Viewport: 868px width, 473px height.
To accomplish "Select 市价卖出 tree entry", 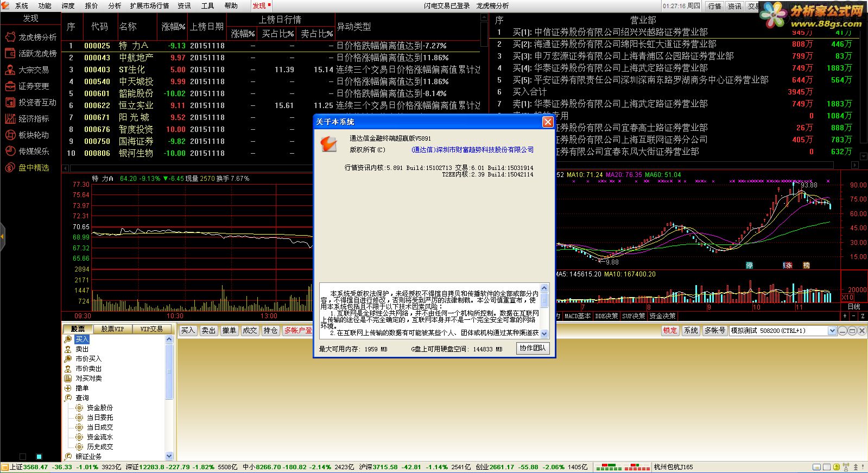I will (88, 369).
